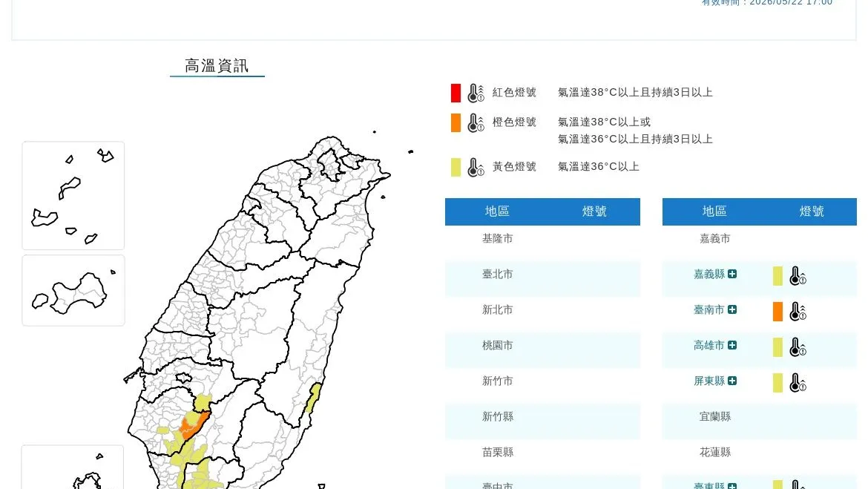Click the left table 地區 column header
The width and height of the screenshot is (868, 489).
(x=497, y=211)
